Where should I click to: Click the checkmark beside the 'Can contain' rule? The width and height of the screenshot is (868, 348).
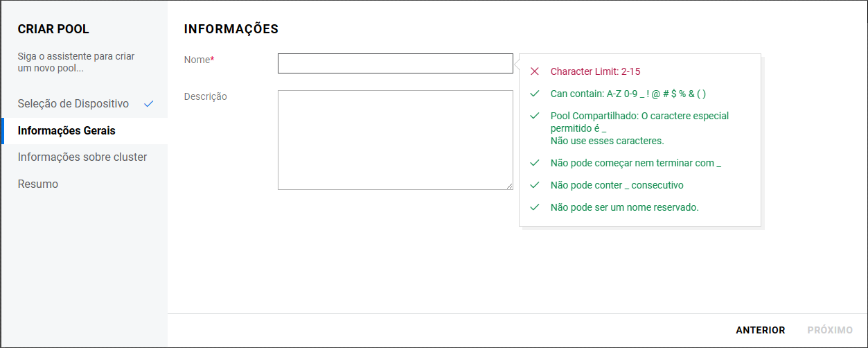(x=534, y=94)
